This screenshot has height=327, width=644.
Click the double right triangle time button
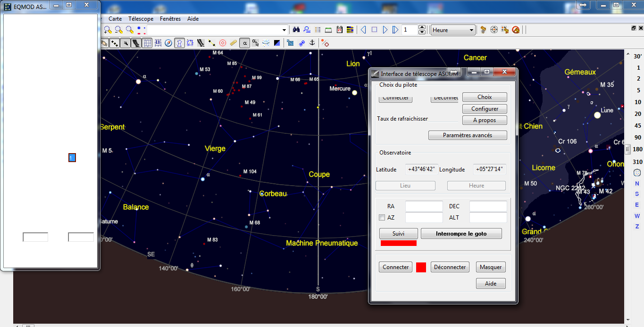click(x=395, y=30)
